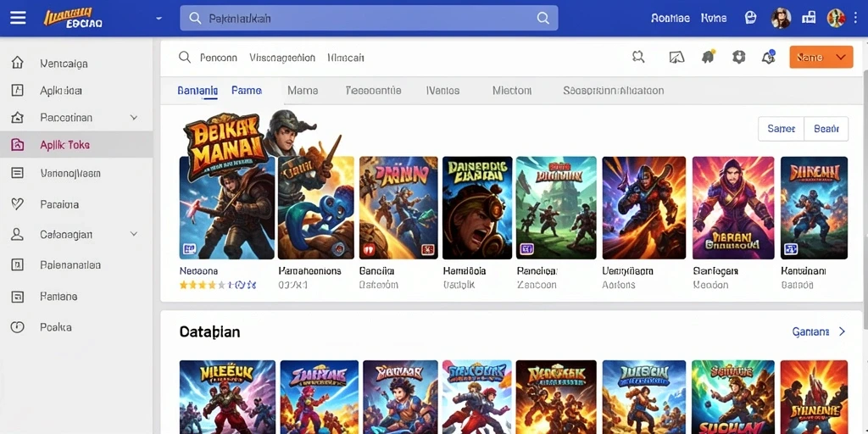Select the highlighted Aplik Toka sidebar item

coord(76,144)
